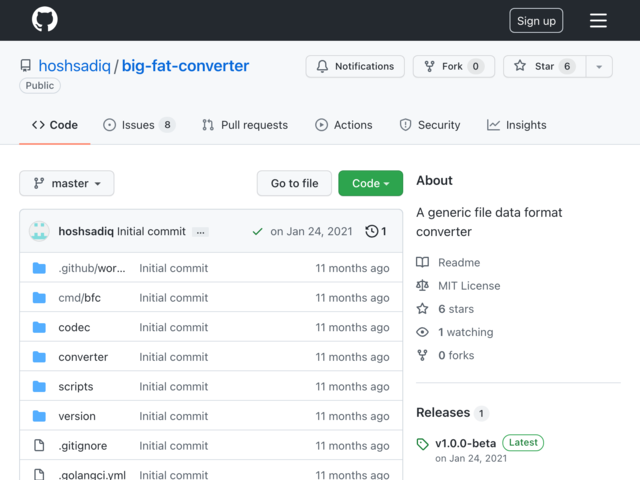The height and width of the screenshot is (480, 640).
Task: Click the fork icon beside 0 forks
Action: (422, 356)
